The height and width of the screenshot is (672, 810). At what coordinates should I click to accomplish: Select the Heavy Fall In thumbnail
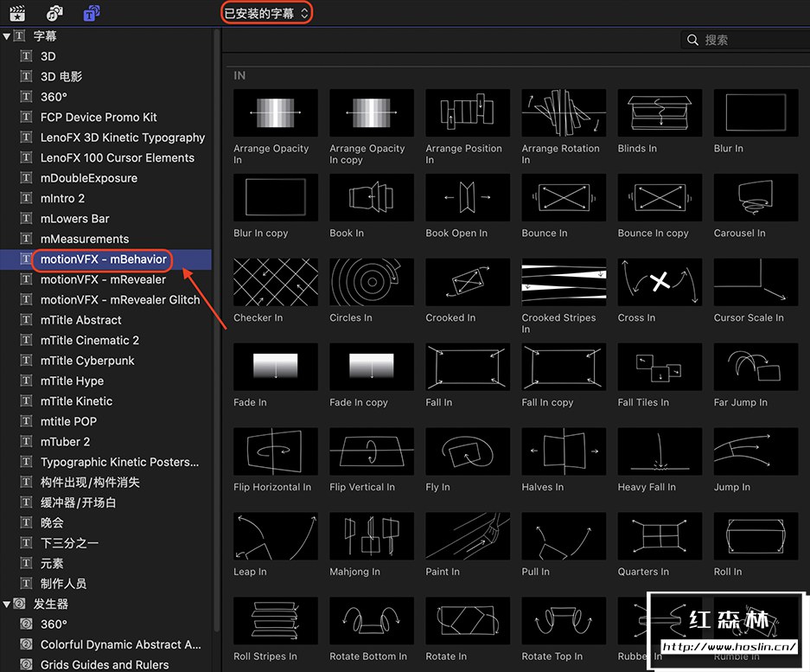click(660, 451)
